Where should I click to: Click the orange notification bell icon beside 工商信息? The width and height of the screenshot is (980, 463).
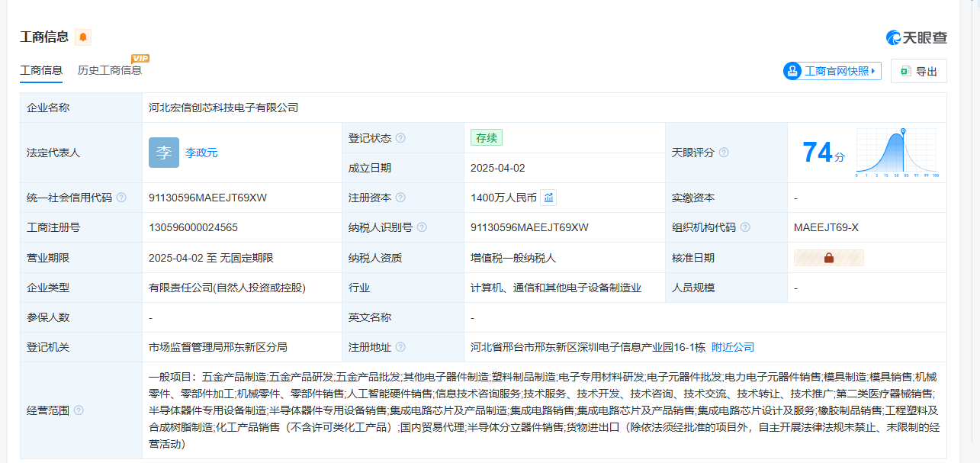(x=82, y=37)
